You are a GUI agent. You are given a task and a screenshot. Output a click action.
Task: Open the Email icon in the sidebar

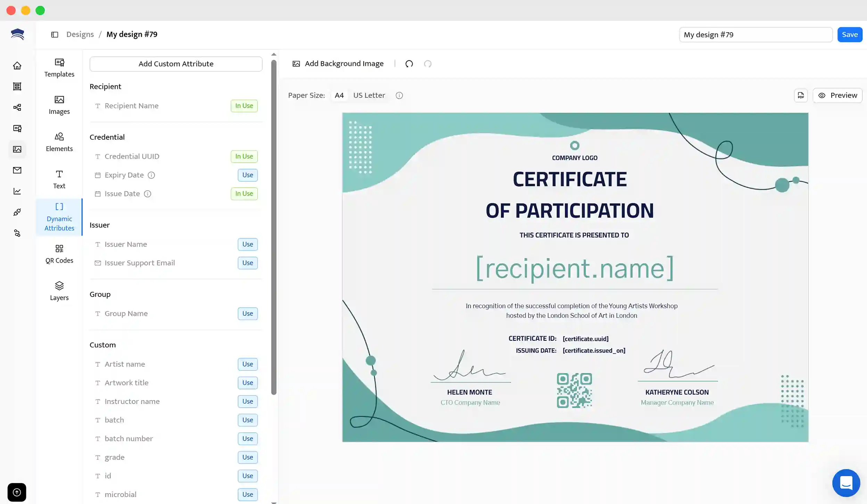tap(17, 170)
